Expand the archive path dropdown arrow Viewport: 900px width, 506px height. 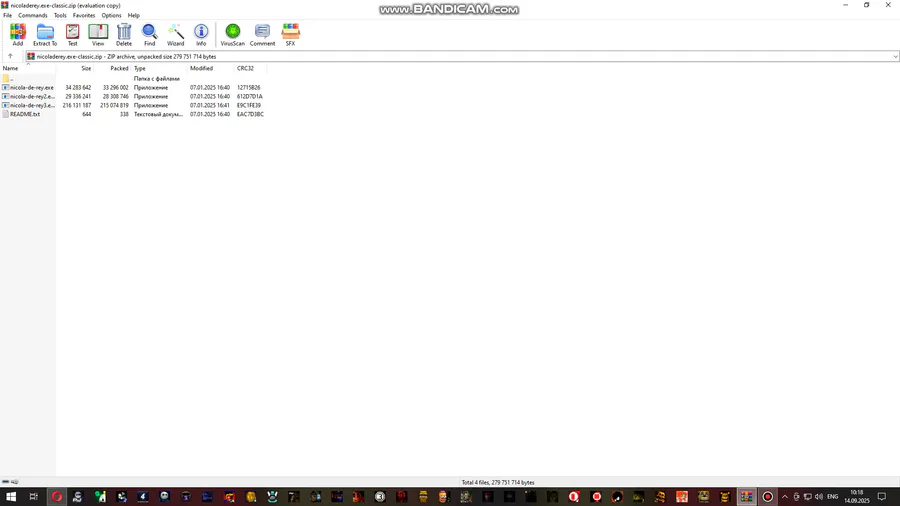tap(895, 57)
